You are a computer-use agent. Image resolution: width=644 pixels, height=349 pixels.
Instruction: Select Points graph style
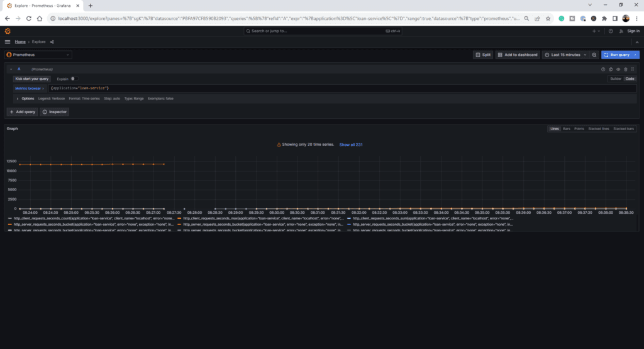pos(579,129)
